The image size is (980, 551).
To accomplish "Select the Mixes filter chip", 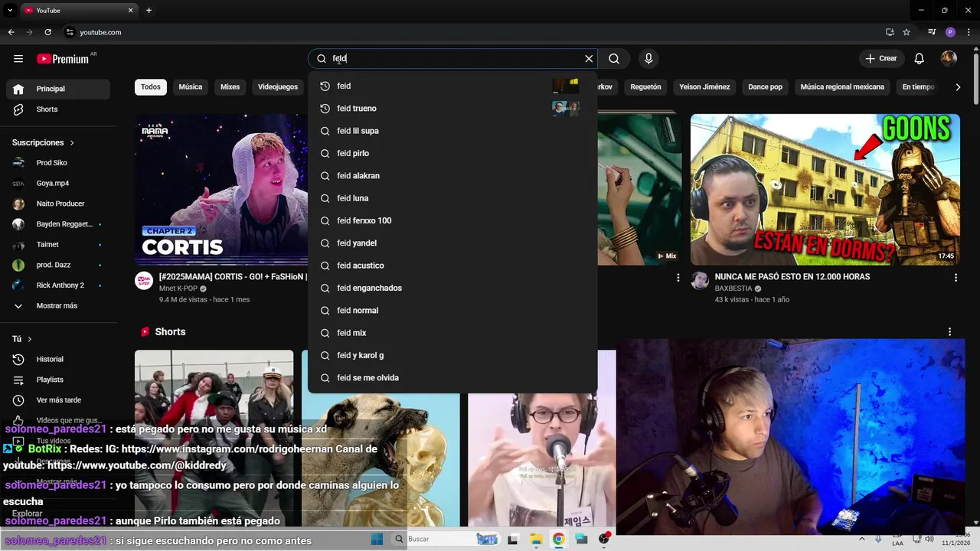I will tap(230, 87).
